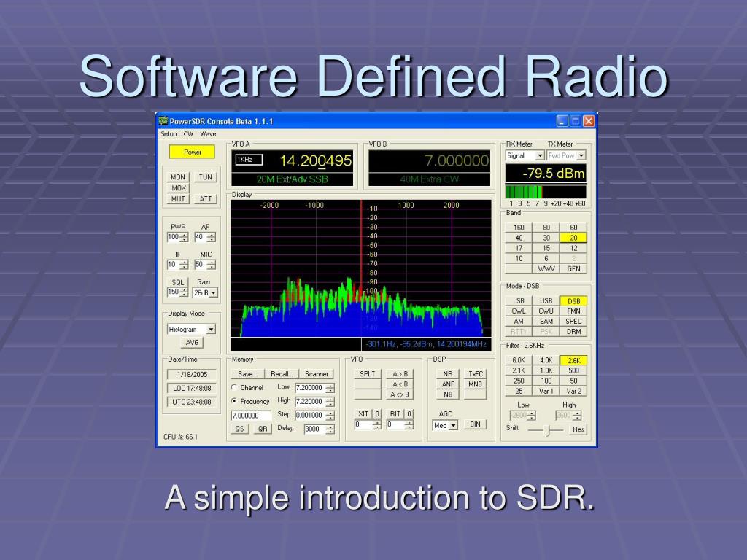Select DSB mode
This screenshot has width=747, height=560.
573,301
